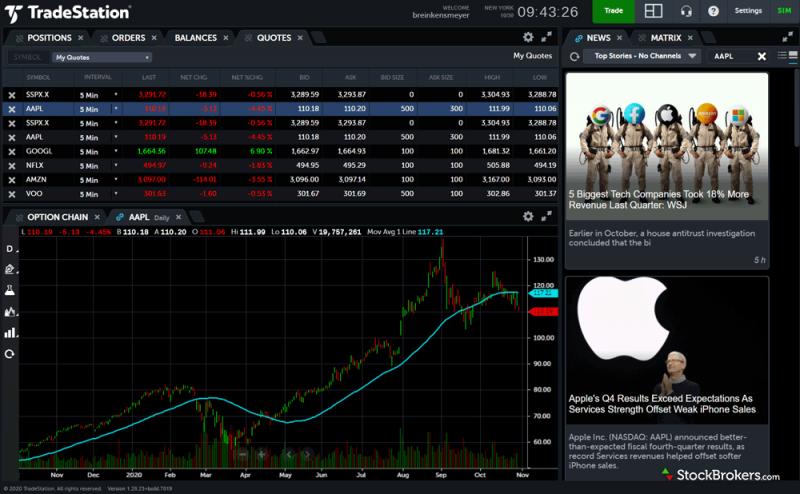
Task: Close the ORDERS tab
Action: 154,38
